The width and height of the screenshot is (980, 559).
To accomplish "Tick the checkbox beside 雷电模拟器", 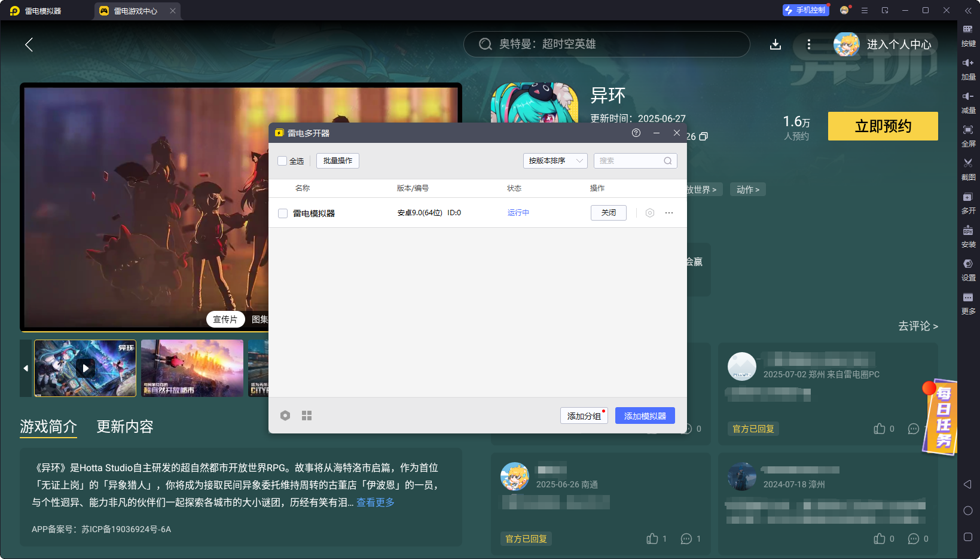I will [283, 213].
